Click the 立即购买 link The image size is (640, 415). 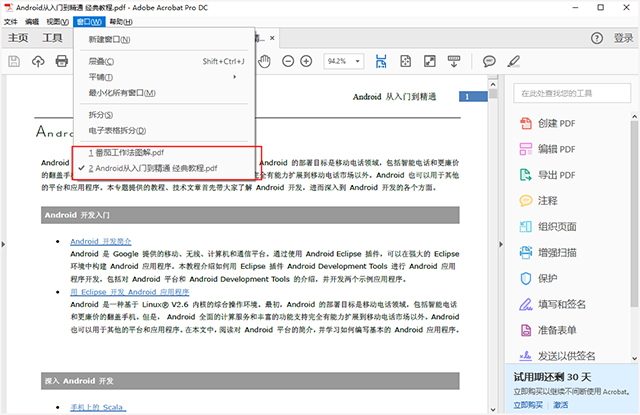[x=528, y=405]
